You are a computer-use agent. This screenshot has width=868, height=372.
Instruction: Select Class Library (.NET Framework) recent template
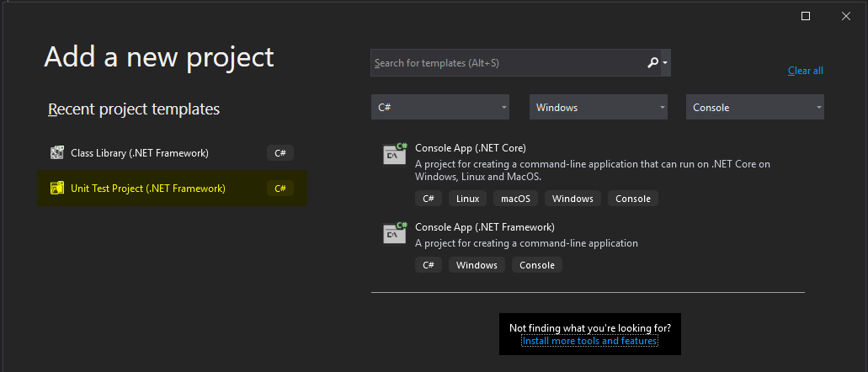[172, 153]
